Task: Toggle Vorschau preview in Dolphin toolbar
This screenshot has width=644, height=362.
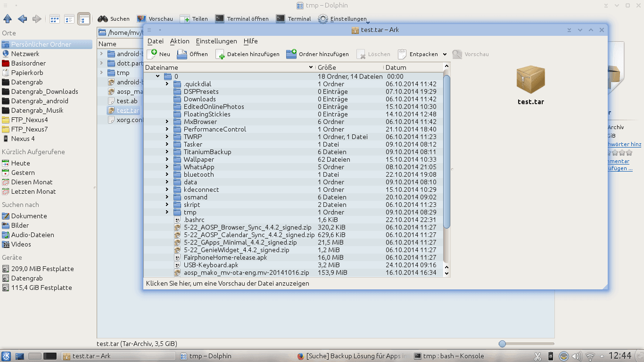Action: click(155, 19)
